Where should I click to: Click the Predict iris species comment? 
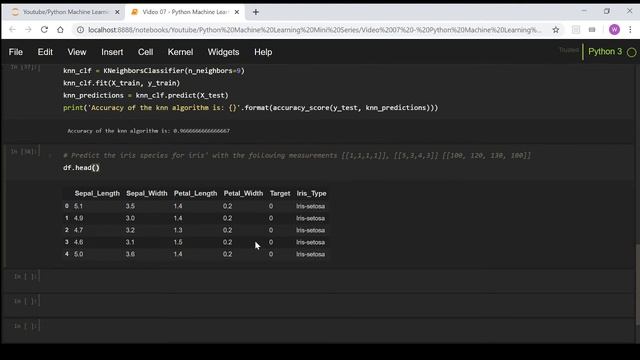(297, 156)
